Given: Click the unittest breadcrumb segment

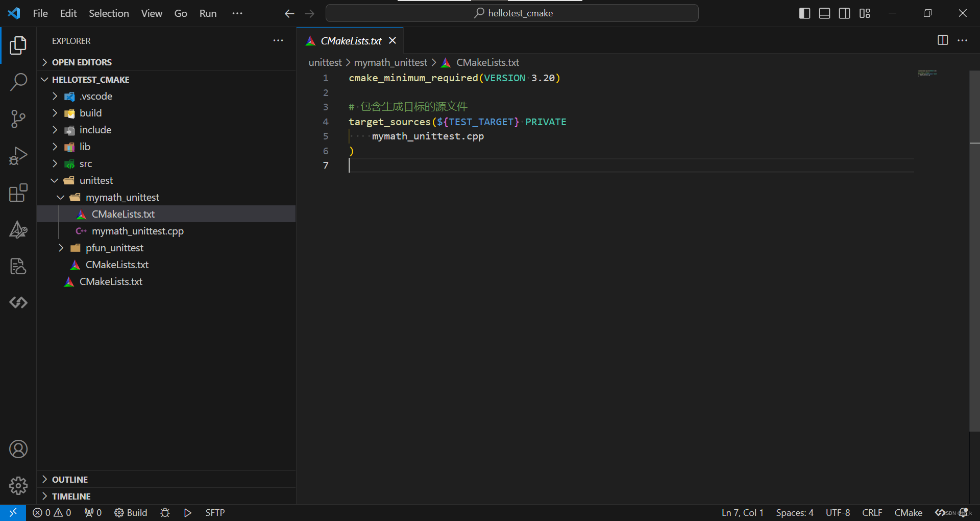Looking at the screenshot, I should [325, 62].
